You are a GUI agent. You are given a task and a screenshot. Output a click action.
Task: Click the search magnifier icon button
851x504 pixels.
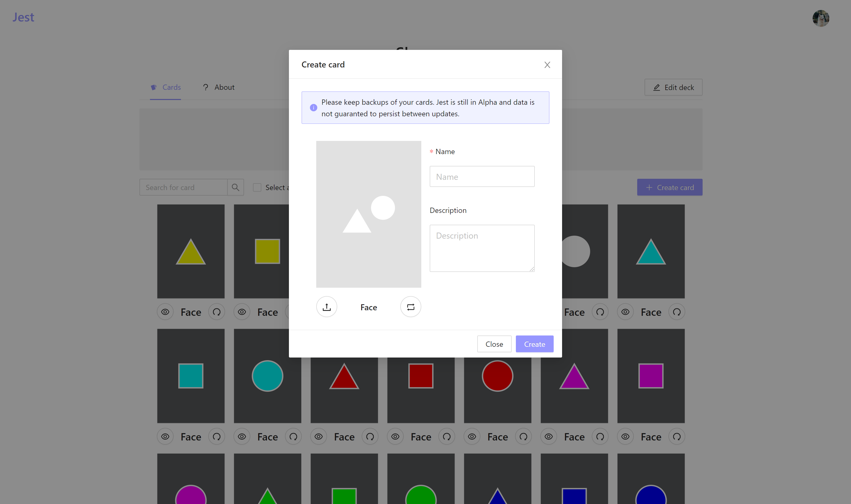pyautogui.click(x=235, y=187)
